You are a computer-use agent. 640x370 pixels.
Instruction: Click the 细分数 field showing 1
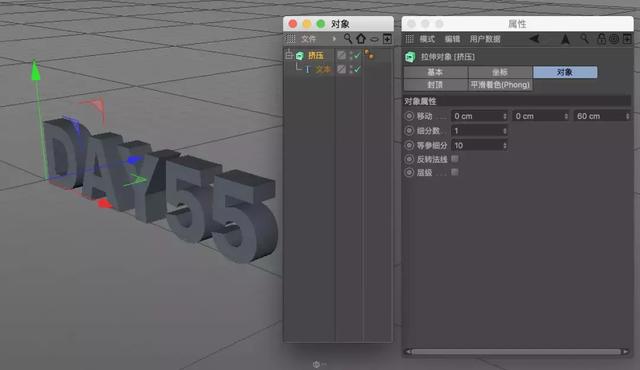tap(480, 131)
